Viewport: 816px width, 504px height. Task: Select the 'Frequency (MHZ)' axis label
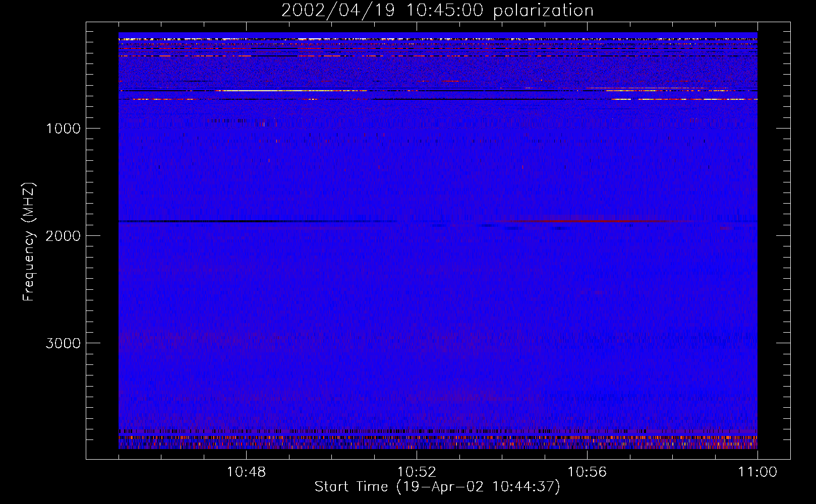pos(29,242)
